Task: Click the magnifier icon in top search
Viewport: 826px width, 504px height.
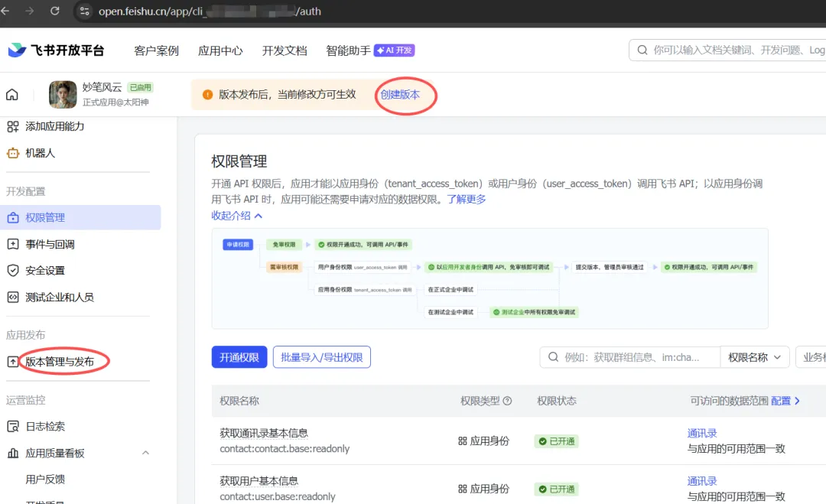Action: click(642, 50)
